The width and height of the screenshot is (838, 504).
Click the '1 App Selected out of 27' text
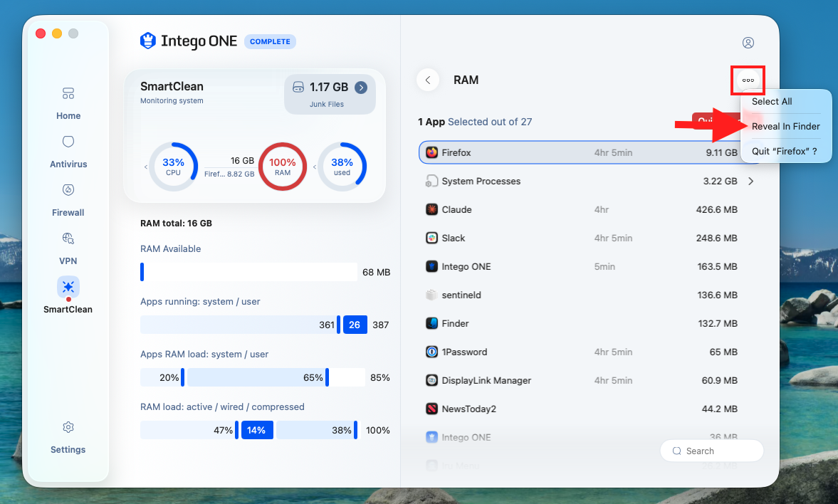(475, 122)
